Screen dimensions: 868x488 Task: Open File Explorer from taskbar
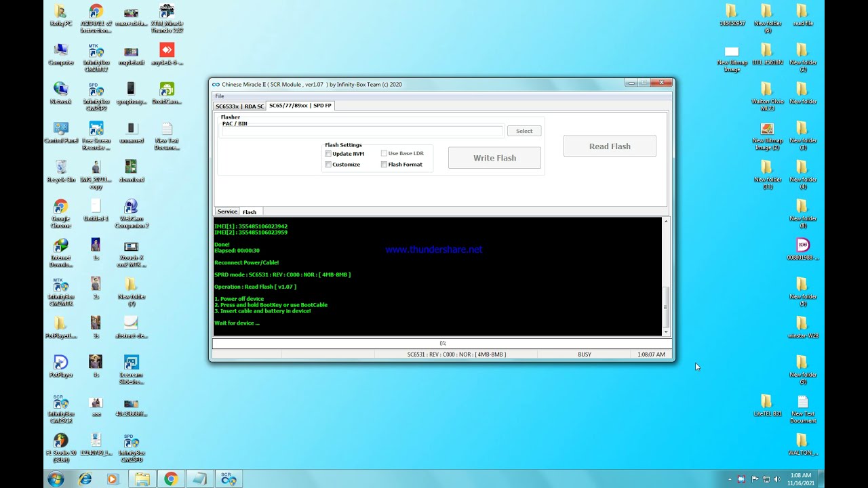(142, 479)
